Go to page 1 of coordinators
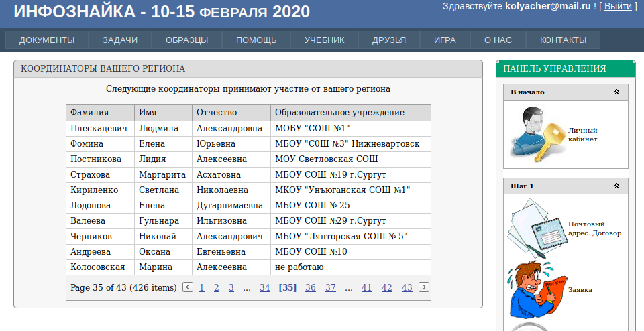644x331 pixels. [202, 287]
